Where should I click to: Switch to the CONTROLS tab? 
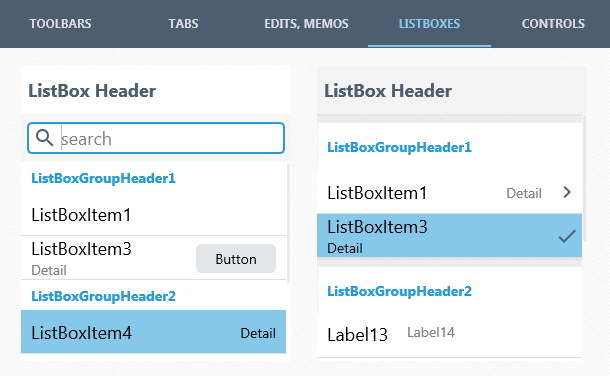[553, 24]
